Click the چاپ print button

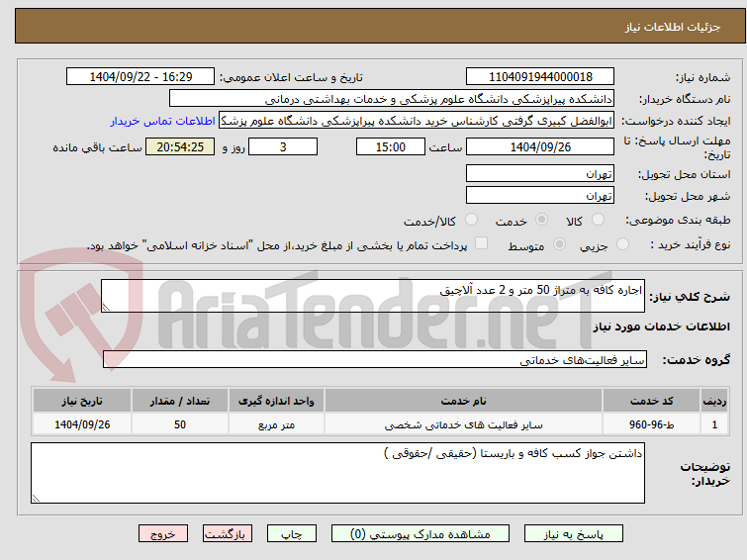click(x=291, y=534)
